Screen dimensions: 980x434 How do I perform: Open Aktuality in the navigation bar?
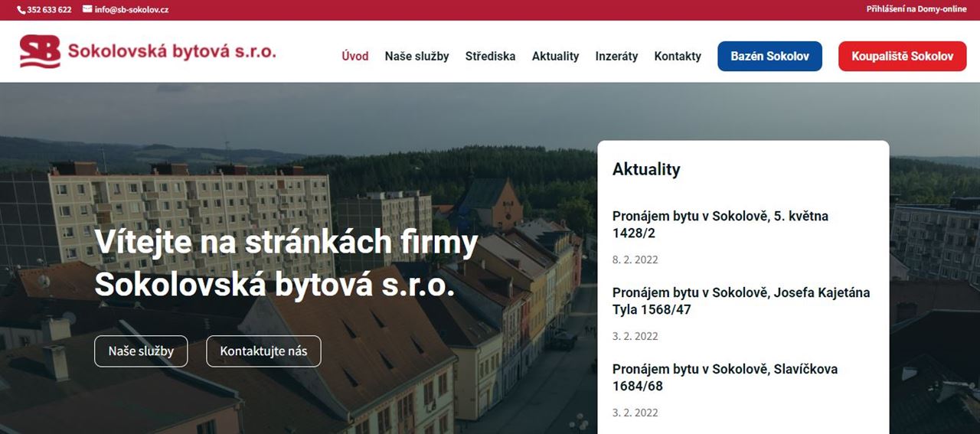[x=555, y=56]
